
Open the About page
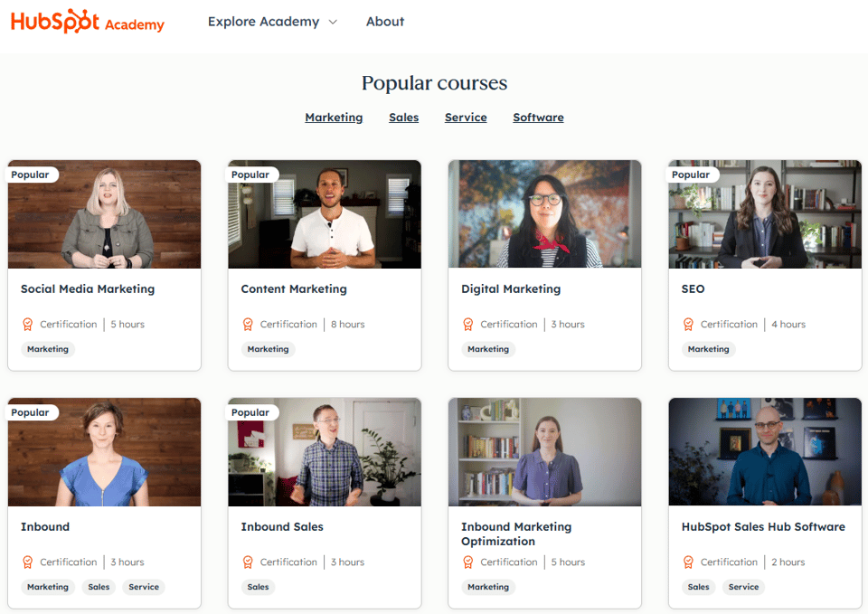point(385,22)
